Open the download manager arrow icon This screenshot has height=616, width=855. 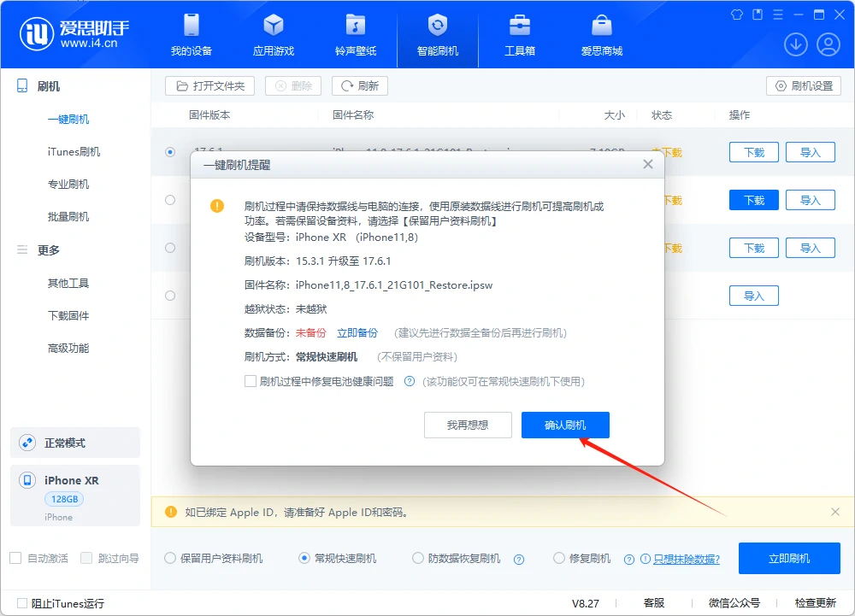(x=795, y=44)
